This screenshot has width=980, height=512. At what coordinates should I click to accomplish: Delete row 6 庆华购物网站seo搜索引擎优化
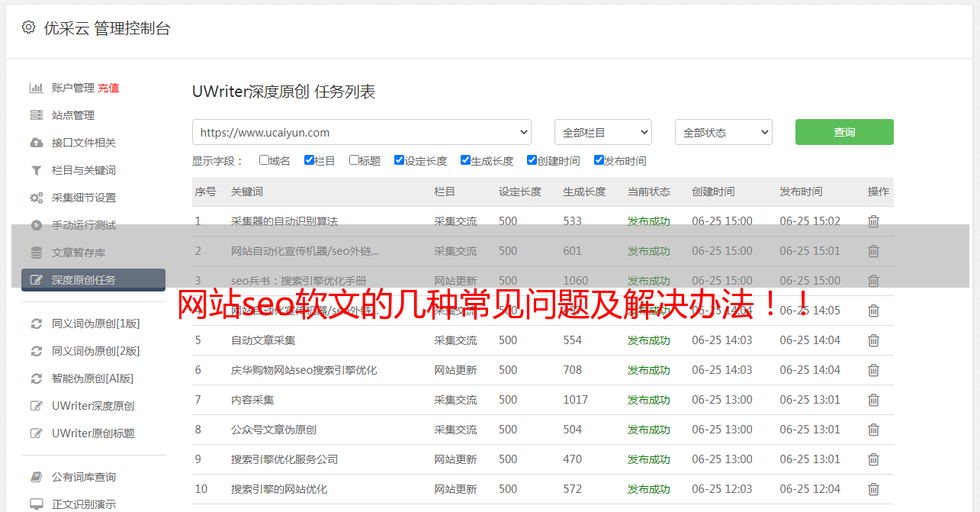[x=874, y=370]
